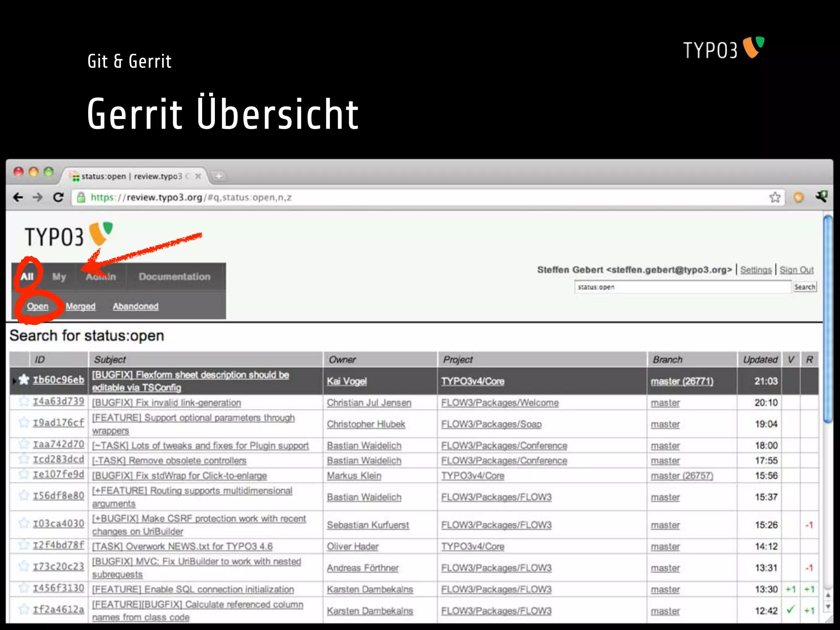
Task: Open owner Christian Jul Jensen
Action: pyautogui.click(x=369, y=403)
